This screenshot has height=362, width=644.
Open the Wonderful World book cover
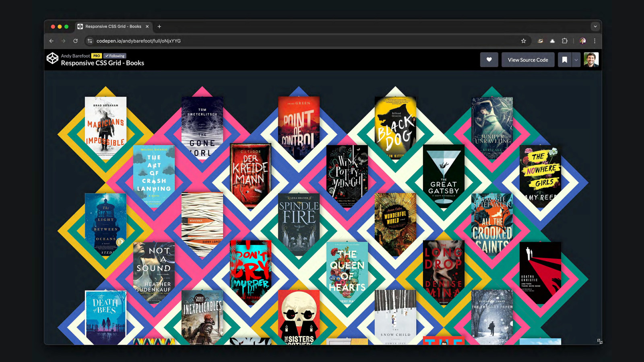[x=395, y=224]
